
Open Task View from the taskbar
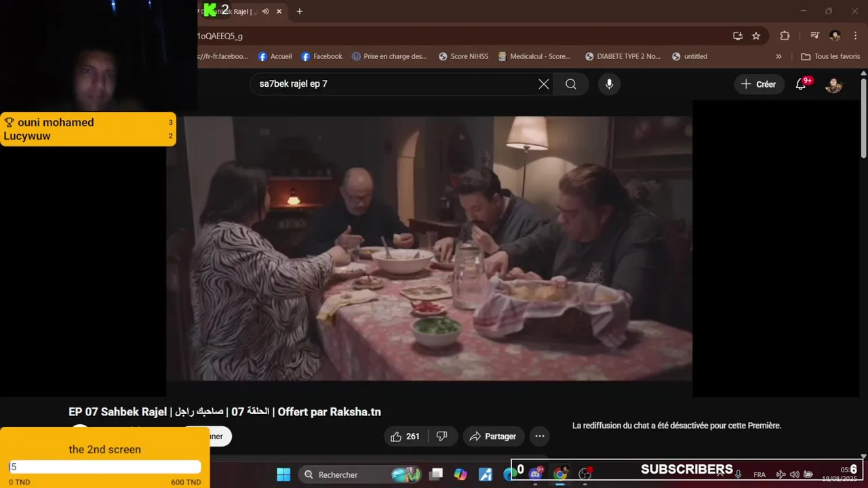point(436,474)
